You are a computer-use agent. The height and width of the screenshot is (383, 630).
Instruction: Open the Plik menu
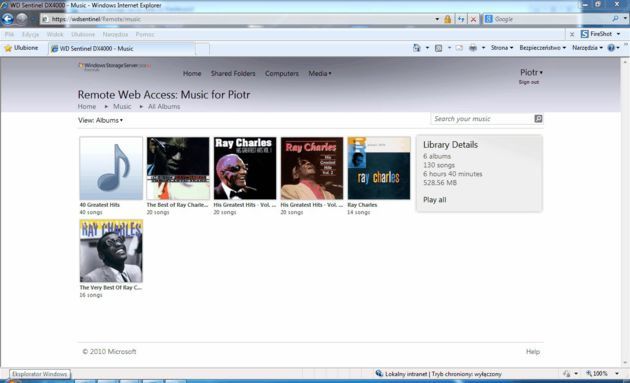(x=9, y=35)
